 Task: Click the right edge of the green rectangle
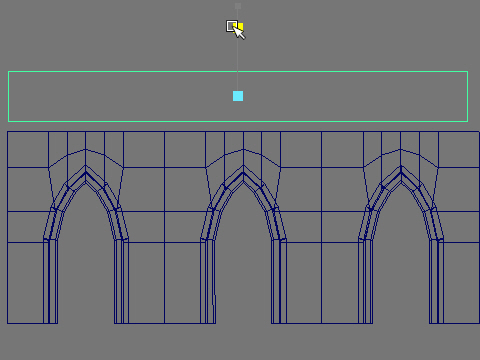coord(468,96)
